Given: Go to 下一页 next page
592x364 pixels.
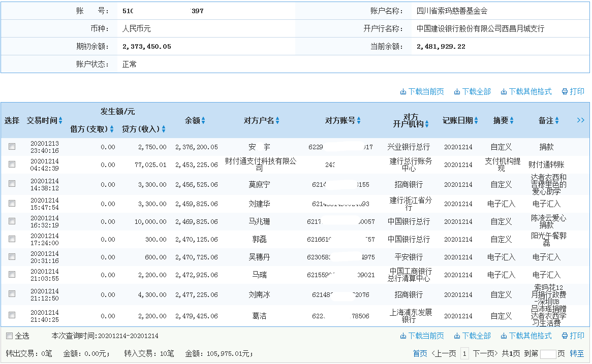Looking at the screenshot, I should (485, 353).
